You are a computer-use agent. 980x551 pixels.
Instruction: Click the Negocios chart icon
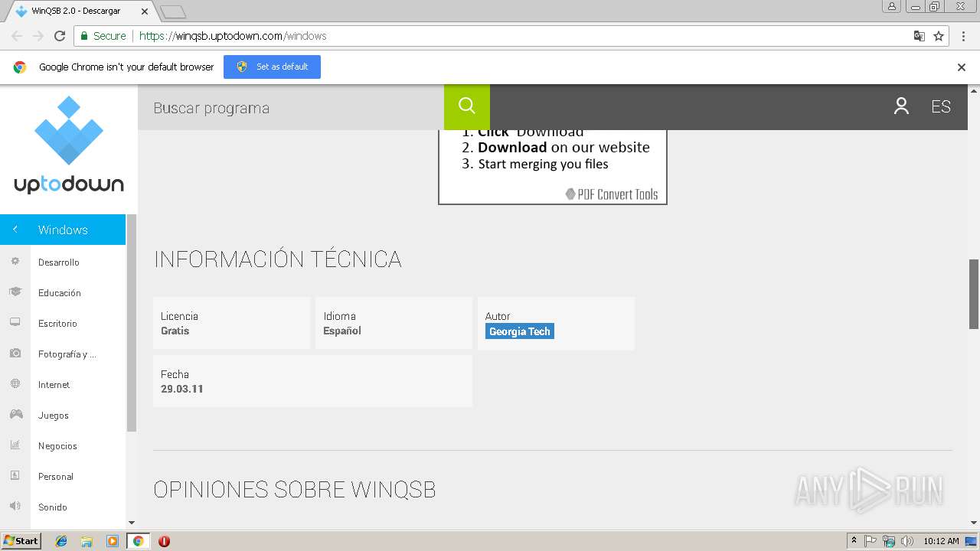click(15, 445)
